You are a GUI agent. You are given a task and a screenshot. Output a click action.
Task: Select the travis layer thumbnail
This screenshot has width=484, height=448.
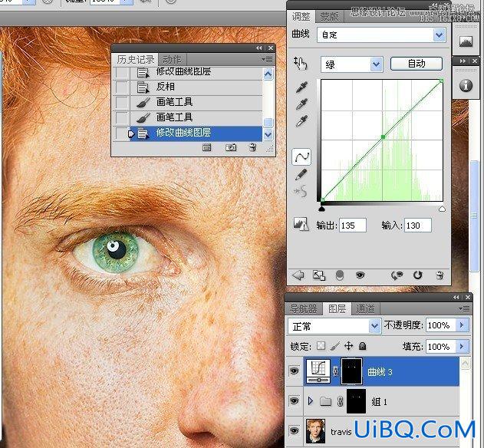point(315,430)
